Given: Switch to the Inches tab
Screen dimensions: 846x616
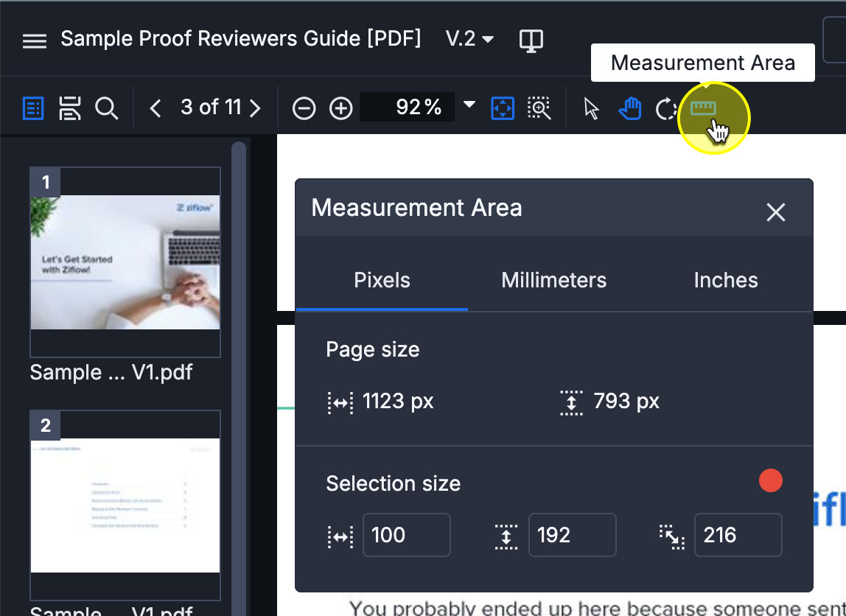Looking at the screenshot, I should coord(726,281).
